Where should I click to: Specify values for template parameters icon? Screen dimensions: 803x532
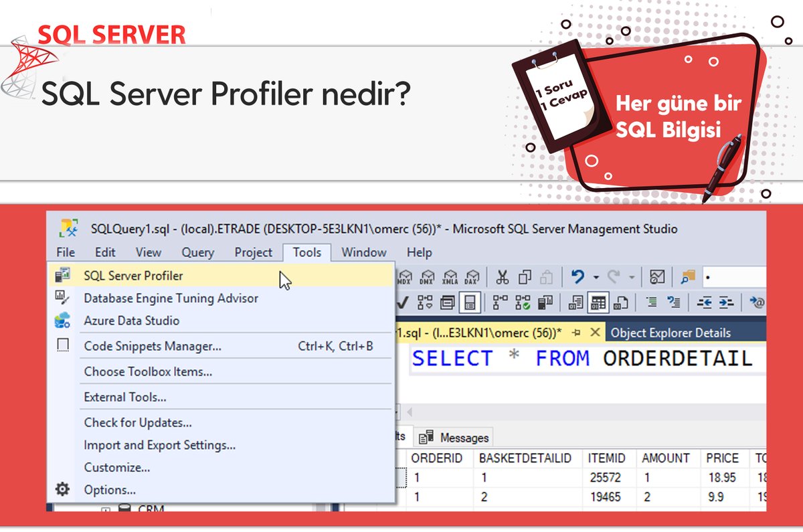click(x=757, y=303)
